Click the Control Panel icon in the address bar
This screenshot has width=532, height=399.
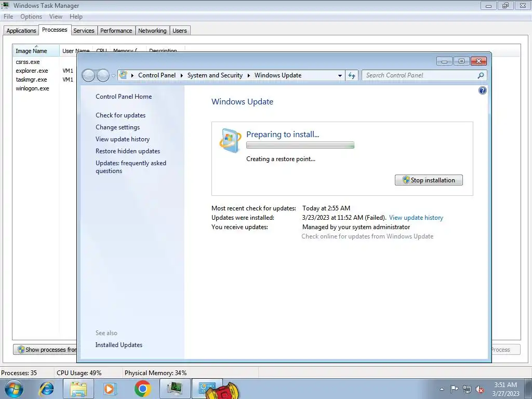click(x=124, y=75)
